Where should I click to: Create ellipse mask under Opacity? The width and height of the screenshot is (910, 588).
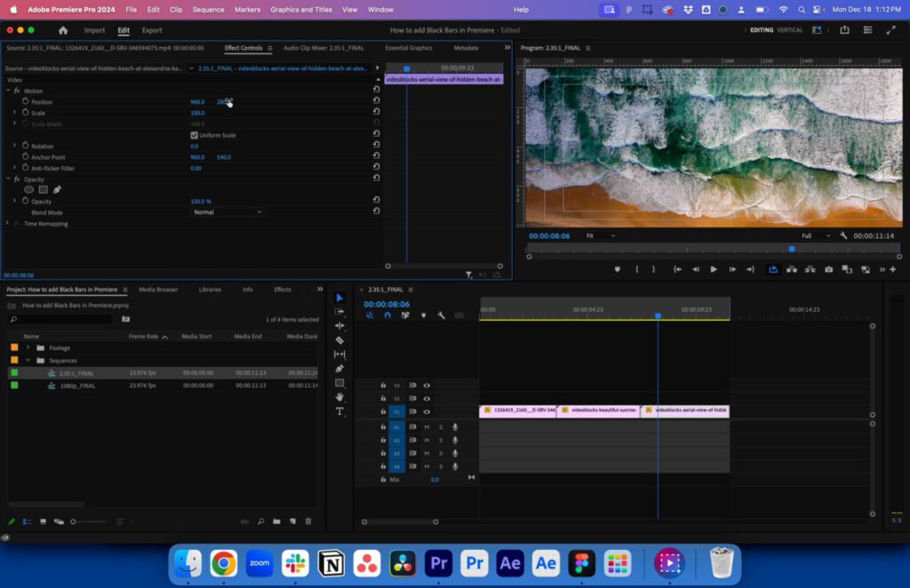click(28, 189)
